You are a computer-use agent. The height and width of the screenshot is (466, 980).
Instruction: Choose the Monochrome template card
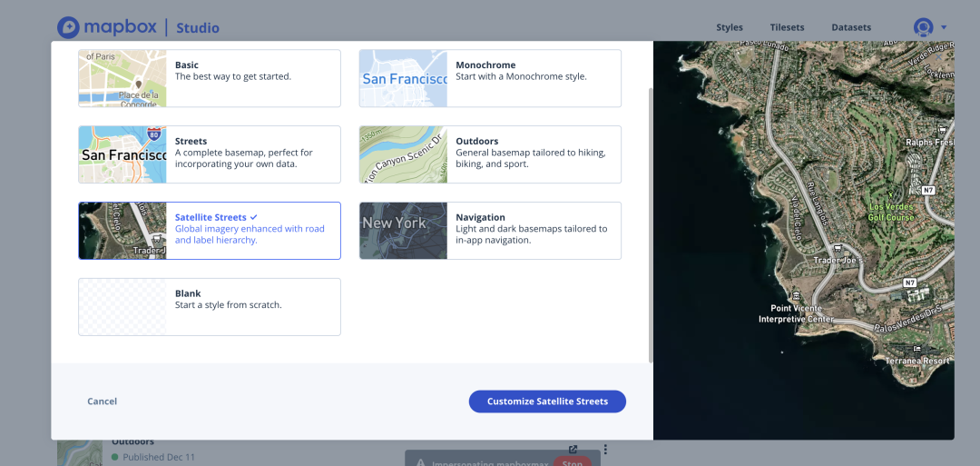[490, 78]
